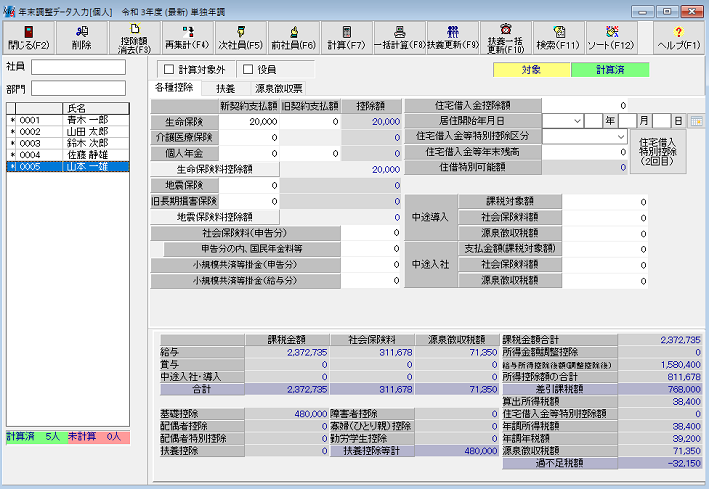Screen dimensions: 709x489
Task: Open the 住宅借入金等特別控除区分 dropdown
Action: [619, 135]
